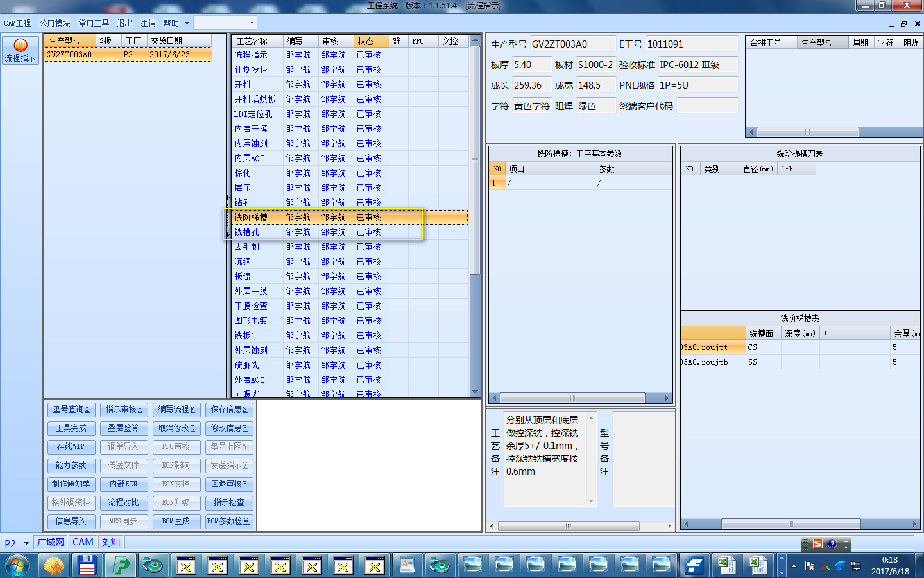Click the 能力参数 button

click(x=71, y=466)
